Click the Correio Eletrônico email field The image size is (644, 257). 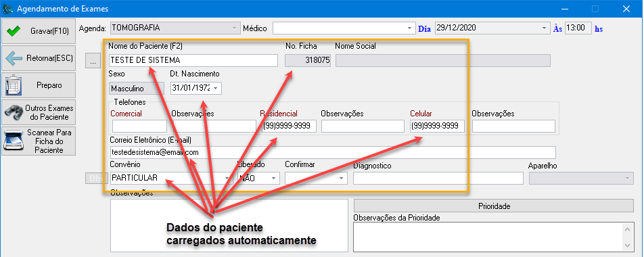[333, 152]
